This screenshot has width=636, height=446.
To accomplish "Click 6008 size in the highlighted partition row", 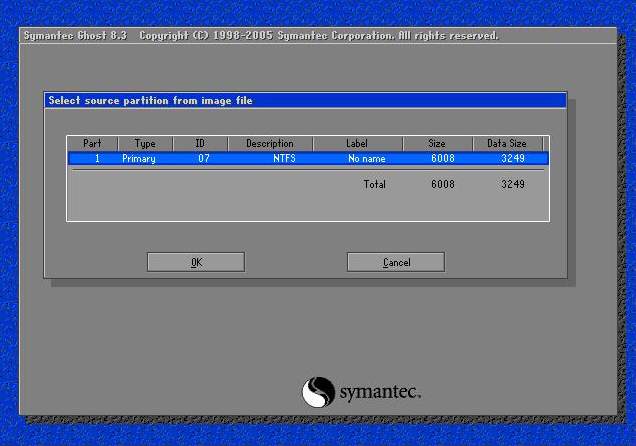I will [443, 158].
